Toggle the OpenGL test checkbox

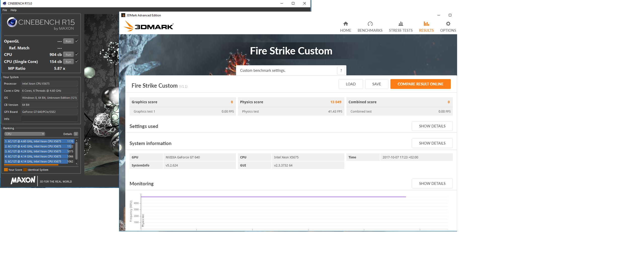pos(77,41)
